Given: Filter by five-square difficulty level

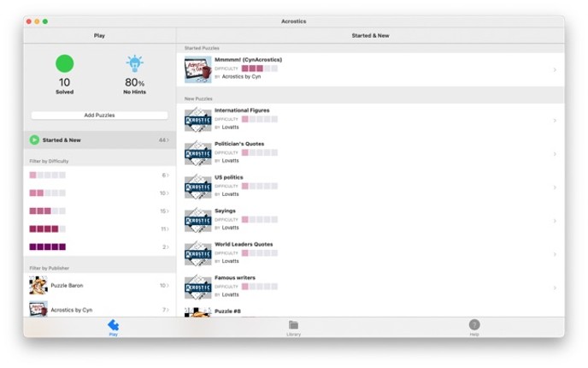Looking at the screenshot, I should (99, 246).
